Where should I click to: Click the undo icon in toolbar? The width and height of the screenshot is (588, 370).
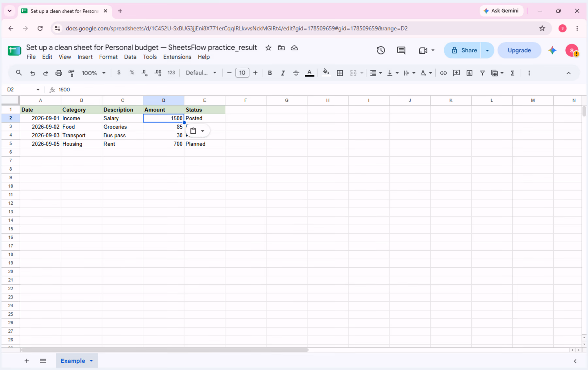(x=33, y=73)
